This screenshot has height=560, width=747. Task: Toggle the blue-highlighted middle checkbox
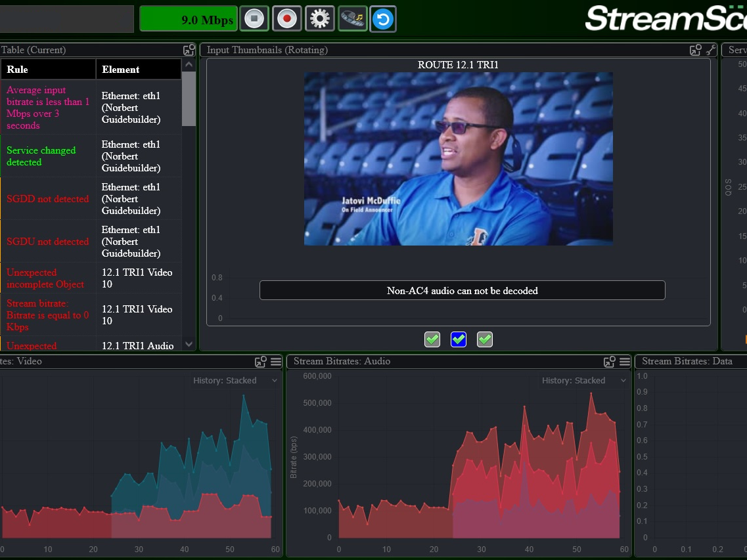tap(459, 339)
